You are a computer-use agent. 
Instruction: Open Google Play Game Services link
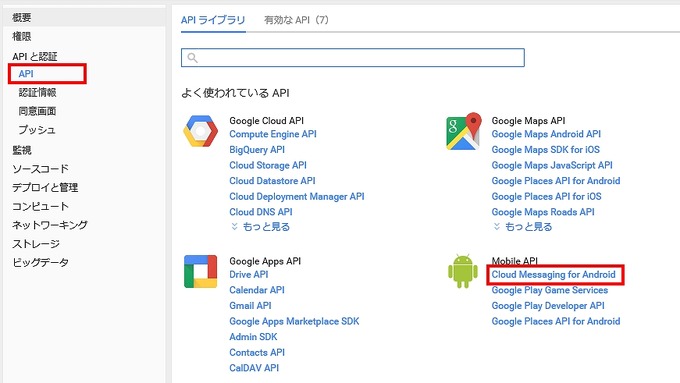click(549, 290)
